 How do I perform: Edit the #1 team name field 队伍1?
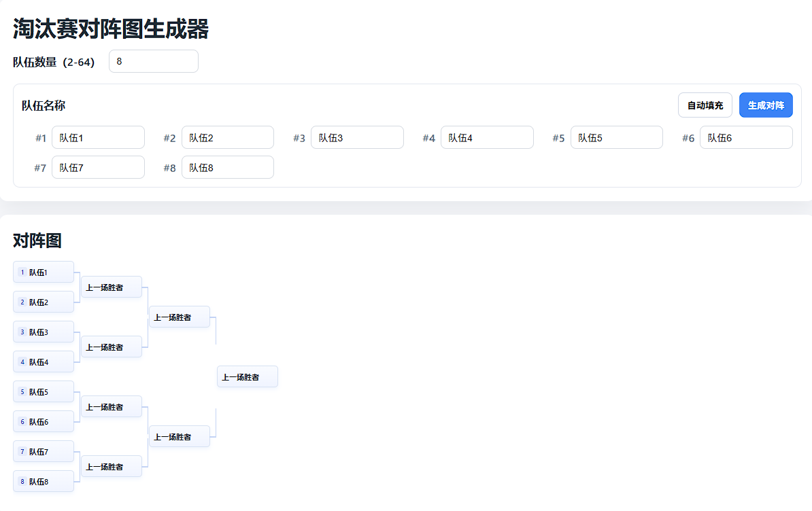(98, 137)
